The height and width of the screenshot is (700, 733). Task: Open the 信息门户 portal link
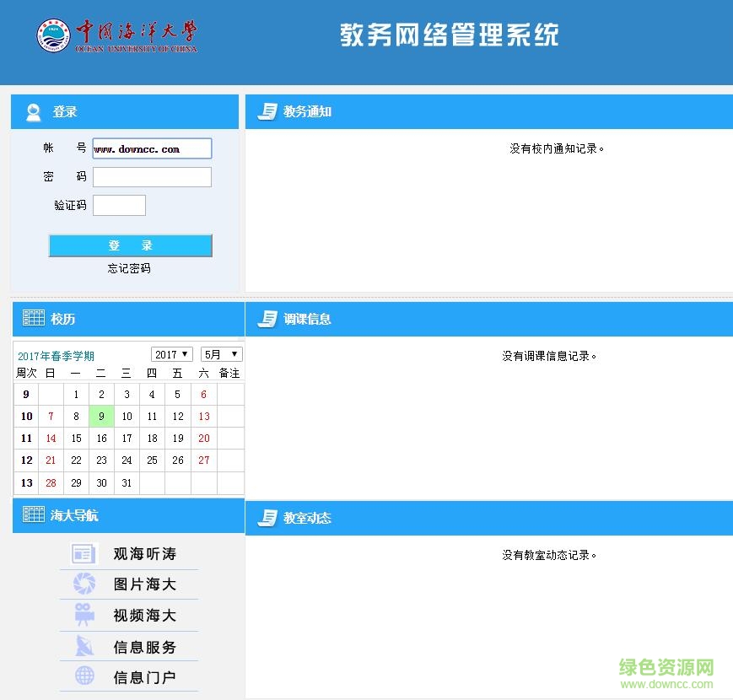(x=144, y=676)
